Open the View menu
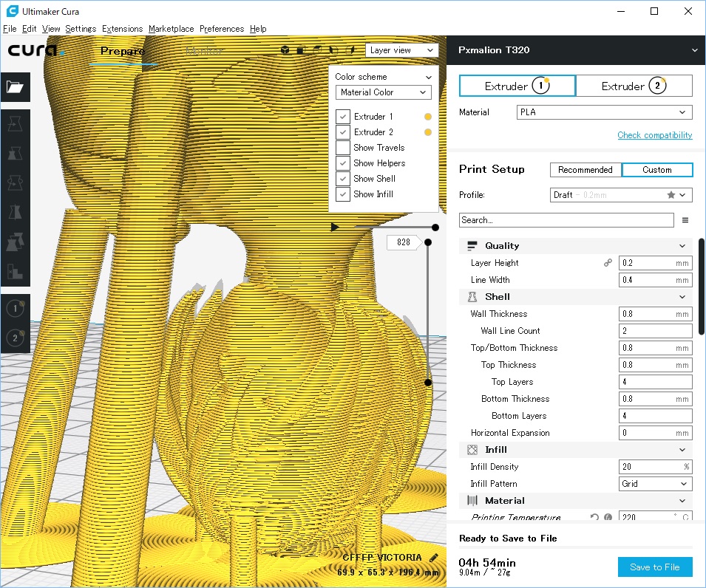Image resolution: width=706 pixels, height=588 pixels. (51, 29)
